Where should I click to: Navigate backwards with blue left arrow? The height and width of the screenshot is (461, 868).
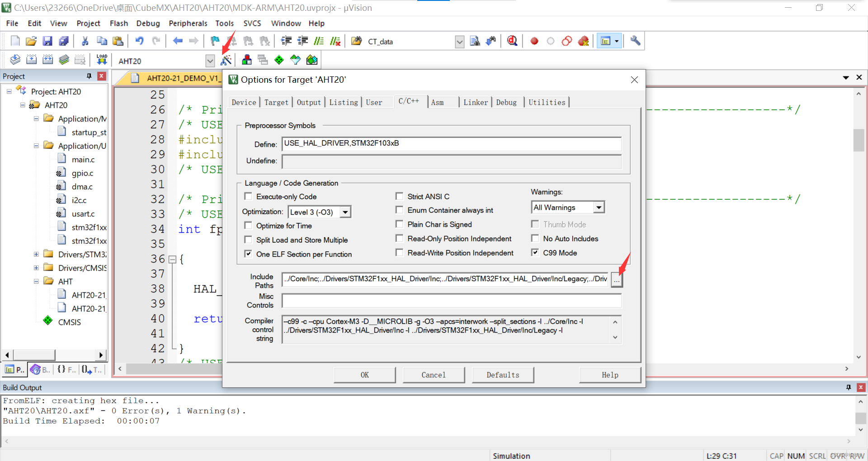178,41
